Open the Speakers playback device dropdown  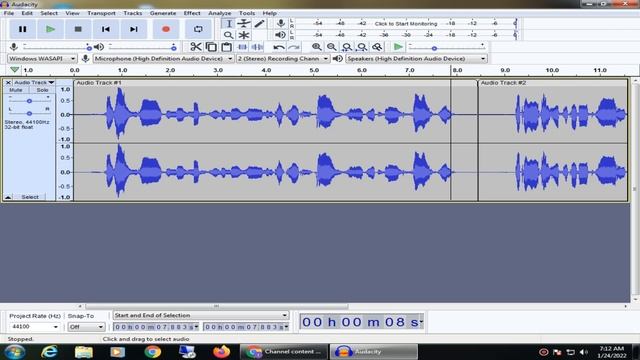point(416,59)
